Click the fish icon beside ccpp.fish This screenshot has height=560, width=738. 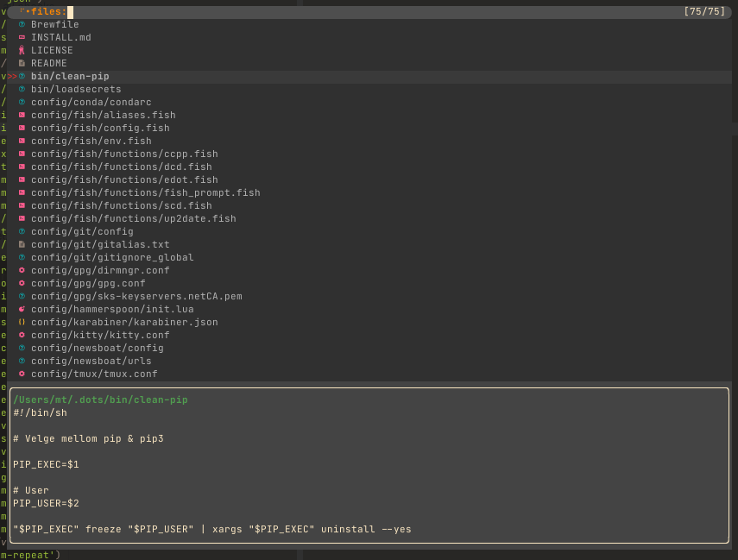(x=22, y=154)
